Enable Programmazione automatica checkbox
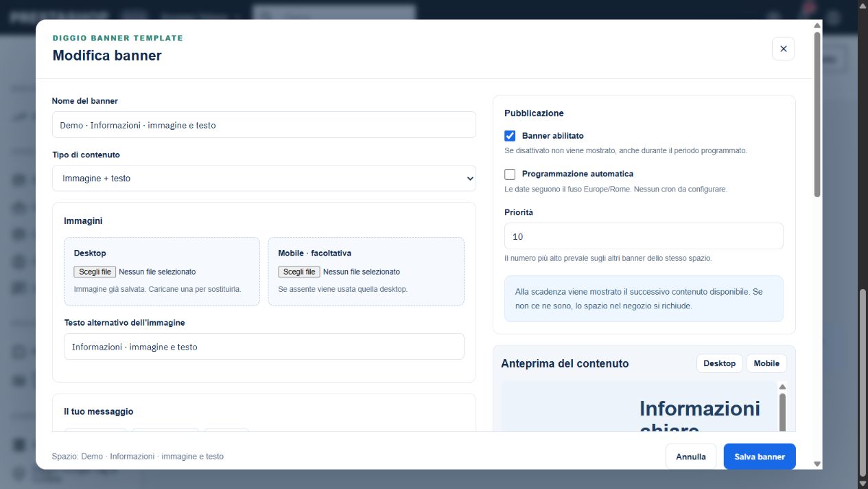The width and height of the screenshot is (868, 489). (510, 174)
